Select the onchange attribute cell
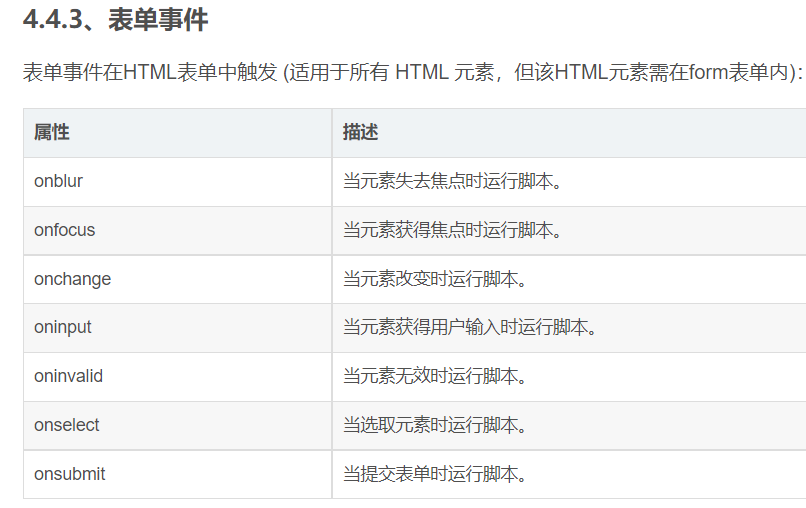Viewport: 806px width, 508px height. (x=72, y=279)
